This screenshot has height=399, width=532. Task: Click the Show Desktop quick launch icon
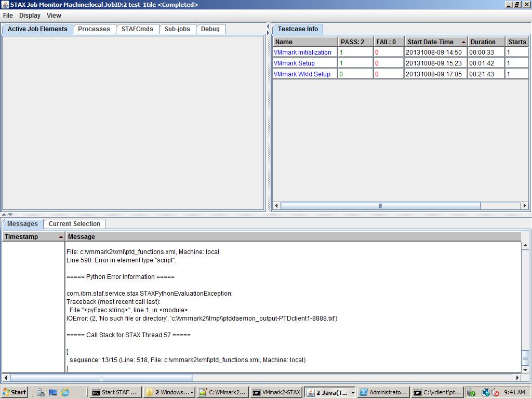coord(53,392)
